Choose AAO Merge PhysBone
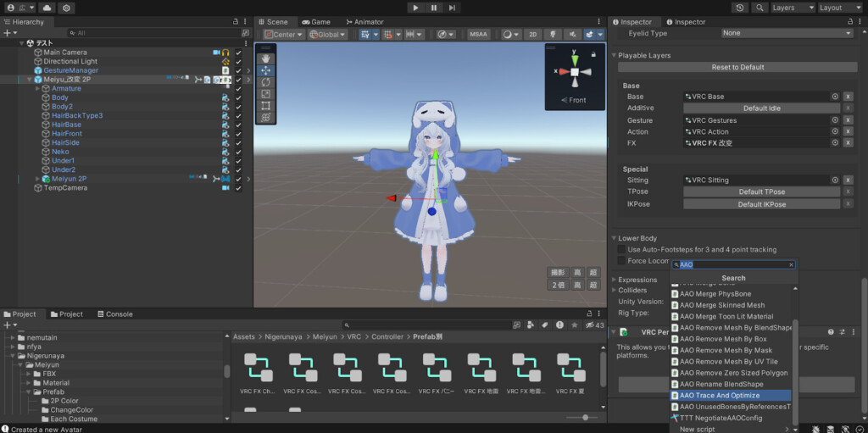This screenshot has width=868, height=433. click(x=731, y=293)
